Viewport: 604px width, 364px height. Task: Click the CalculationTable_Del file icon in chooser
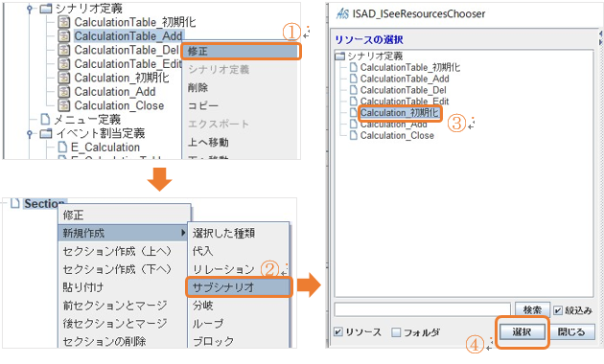[353, 90]
